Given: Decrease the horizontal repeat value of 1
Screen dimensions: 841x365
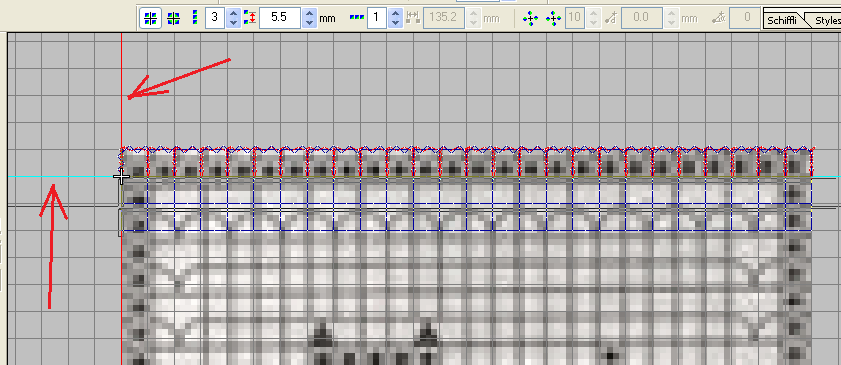Looking at the screenshot, I should 395,23.
